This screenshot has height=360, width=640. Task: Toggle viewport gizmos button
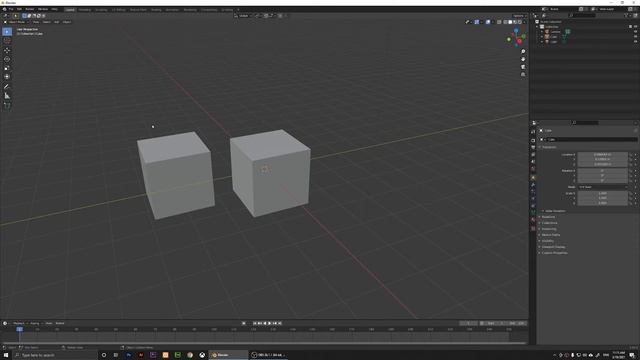coord(477,22)
